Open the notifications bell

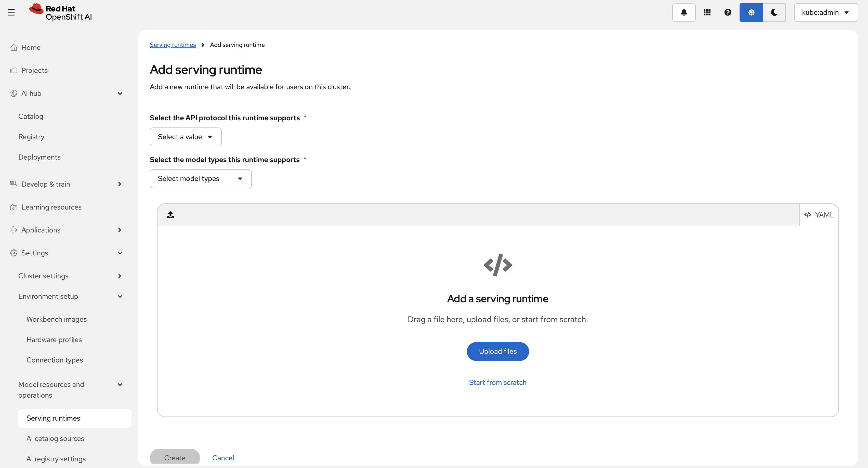684,12
